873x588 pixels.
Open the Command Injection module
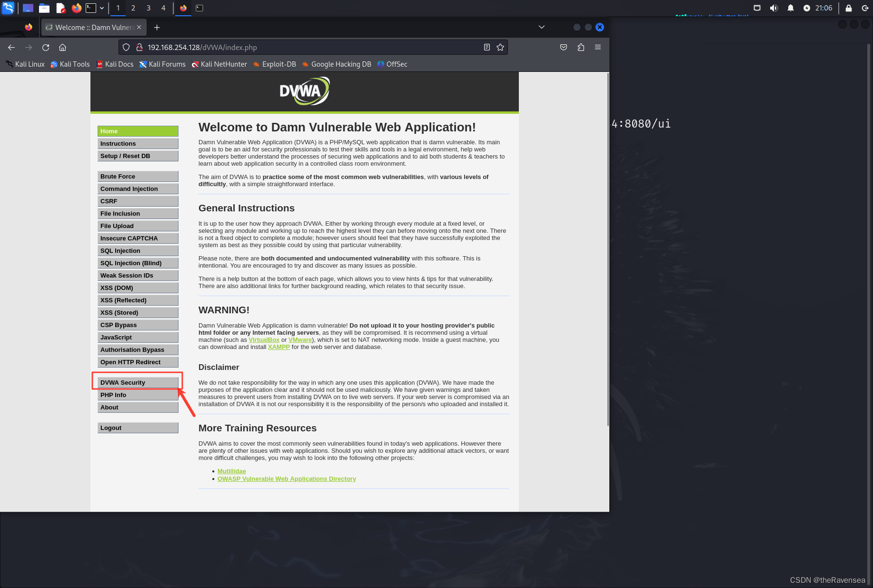pos(138,189)
